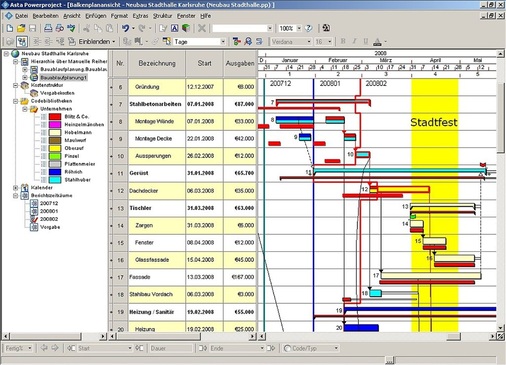Collapse the Codebibliotheken tree node
This screenshot has width=506, height=365.
click(x=16, y=101)
